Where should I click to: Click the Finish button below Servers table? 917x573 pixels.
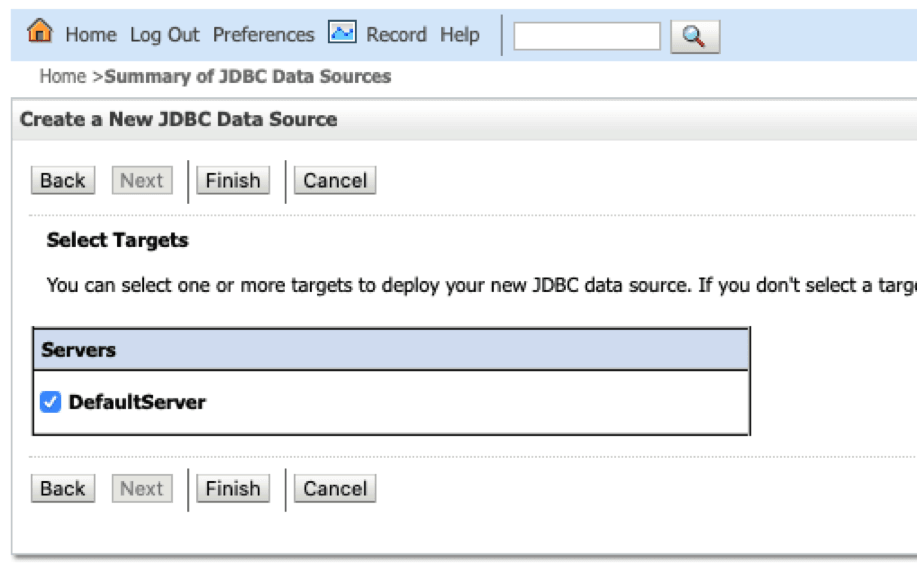click(233, 488)
